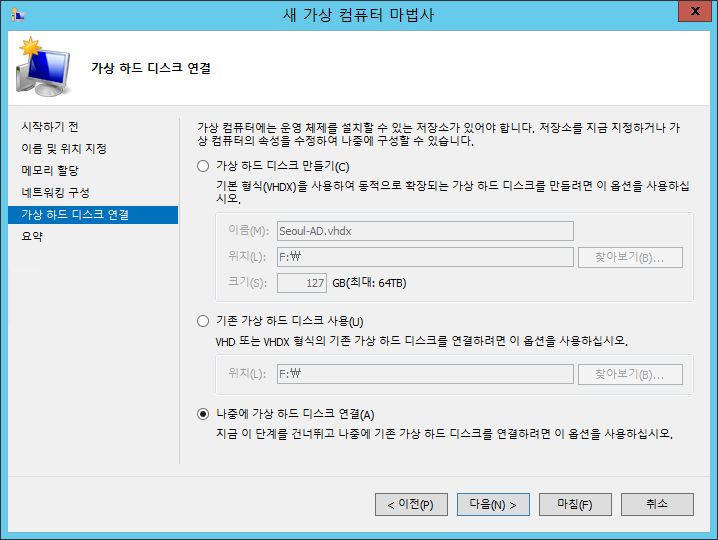Close the 새 가상 컴퓨터 마법사 window
The width and height of the screenshot is (718, 540).
[x=695, y=11]
